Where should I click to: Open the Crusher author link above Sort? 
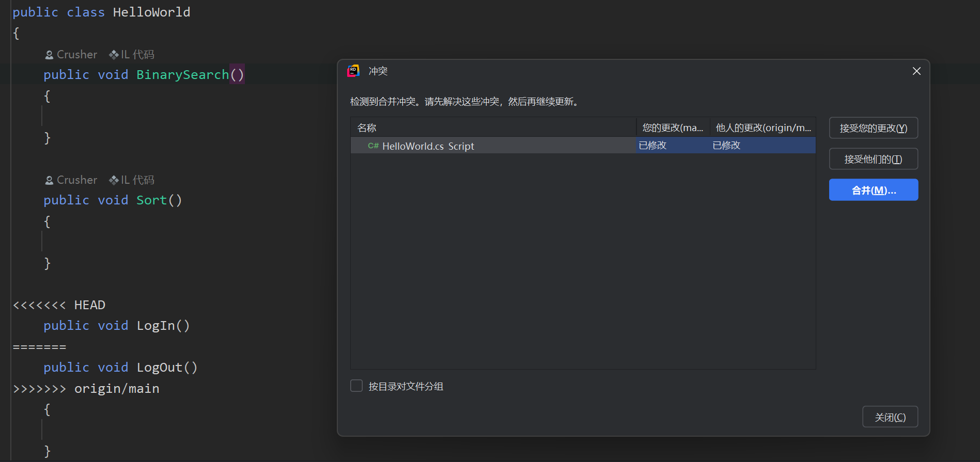click(x=76, y=180)
